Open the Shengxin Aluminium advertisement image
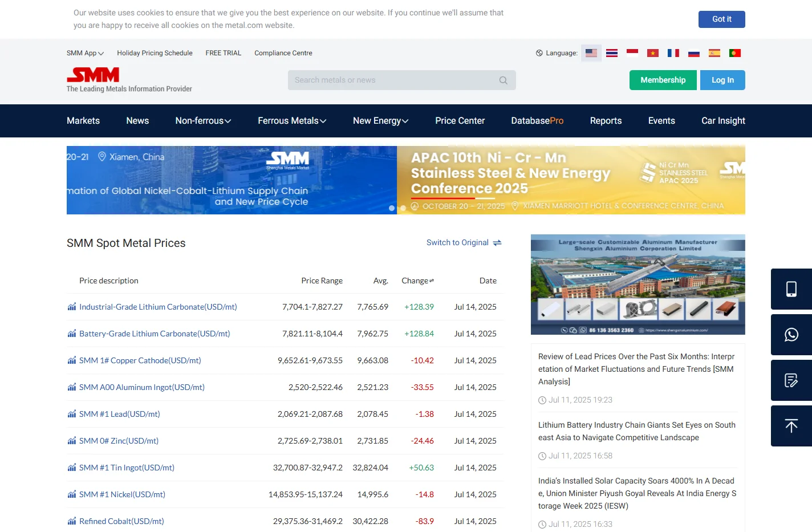The width and height of the screenshot is (812, 532). pos(638,285)
